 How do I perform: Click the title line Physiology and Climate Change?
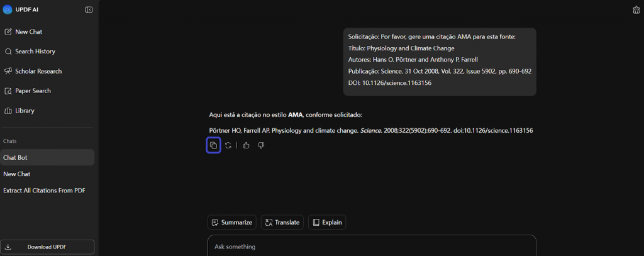tap(401, 48)
